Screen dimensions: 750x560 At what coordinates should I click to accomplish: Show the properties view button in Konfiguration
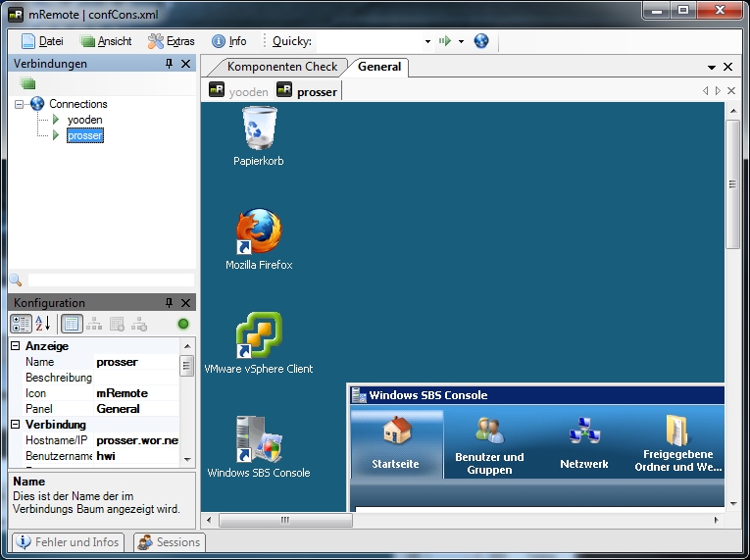tap(72, 324)
